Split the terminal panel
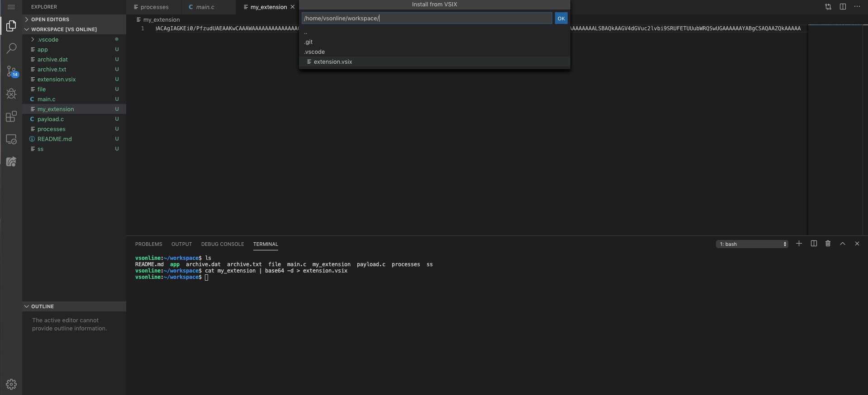Viewport: 868px width, 395px height. (814, 244)
